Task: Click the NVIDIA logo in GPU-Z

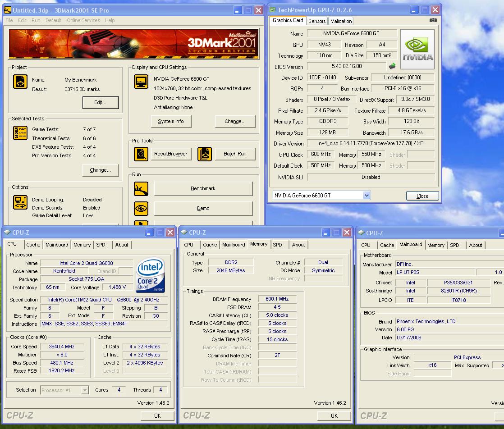Action: pyautogui.click(x=417, y=49)
